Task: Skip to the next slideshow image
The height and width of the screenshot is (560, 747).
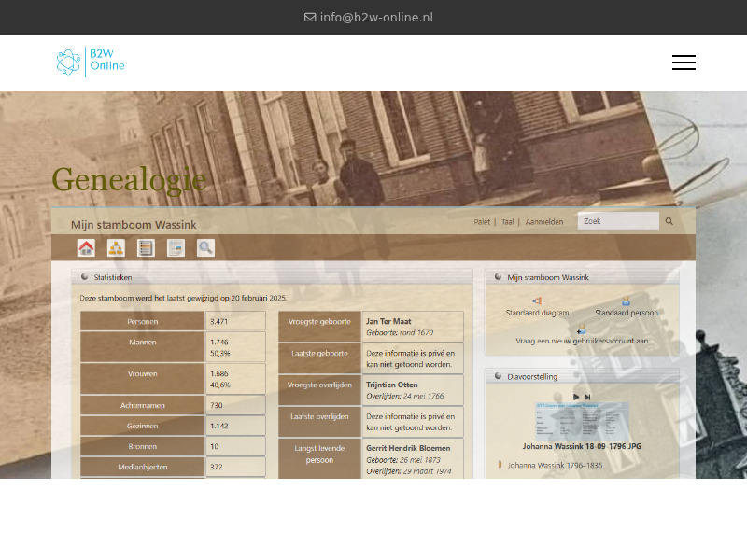Action: click(588, 398)
